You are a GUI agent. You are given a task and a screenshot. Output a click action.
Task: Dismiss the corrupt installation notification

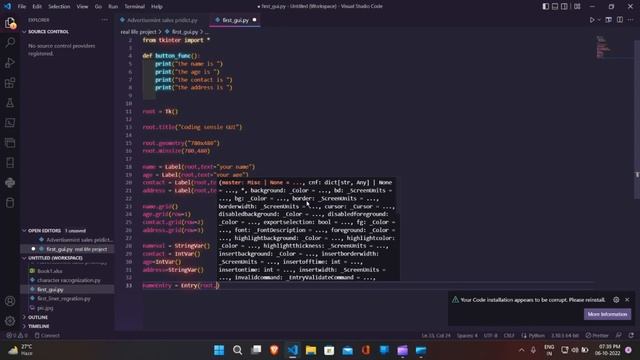[x=627, y=300]
